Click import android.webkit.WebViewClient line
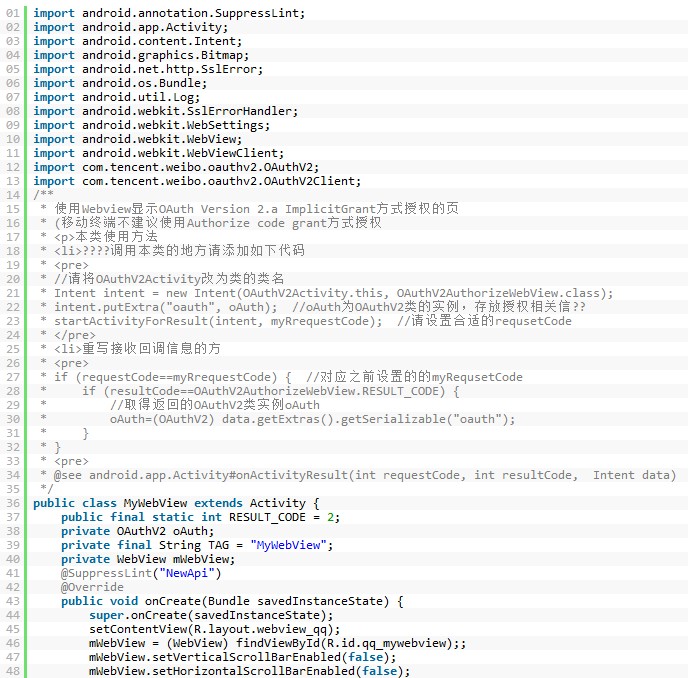The height and width of the screenshot is (678, 688). pyautogui.click(x=159, y=154)
